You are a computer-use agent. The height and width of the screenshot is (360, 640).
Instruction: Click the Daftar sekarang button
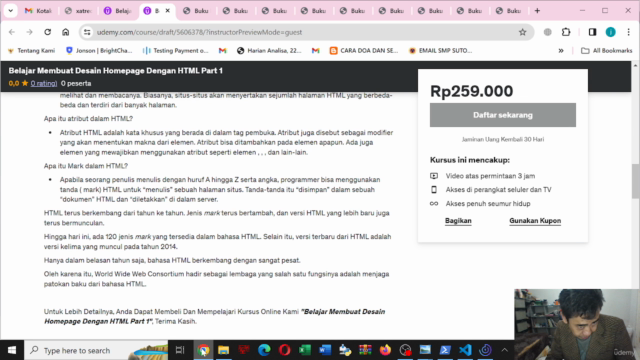point(503,115)
